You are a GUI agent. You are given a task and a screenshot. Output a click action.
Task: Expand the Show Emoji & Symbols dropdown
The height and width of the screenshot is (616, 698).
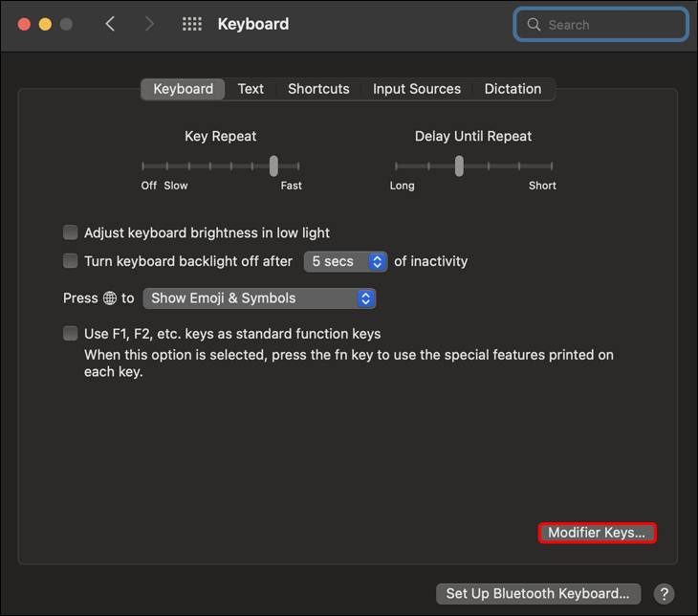tap(259, 298)
